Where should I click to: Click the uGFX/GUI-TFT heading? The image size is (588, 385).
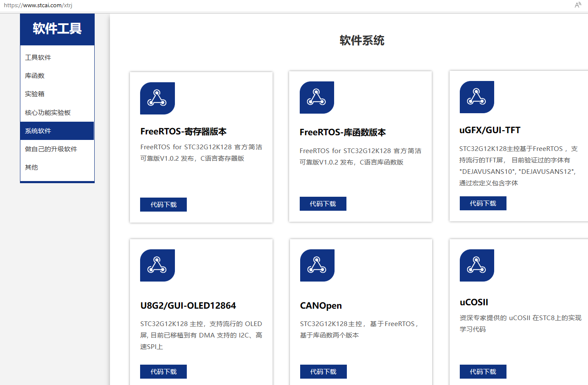click(490, 130)
